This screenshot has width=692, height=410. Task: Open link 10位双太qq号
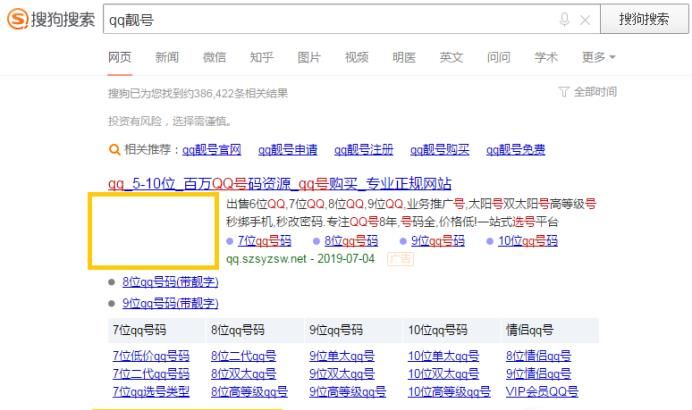[x=444, y=374]
